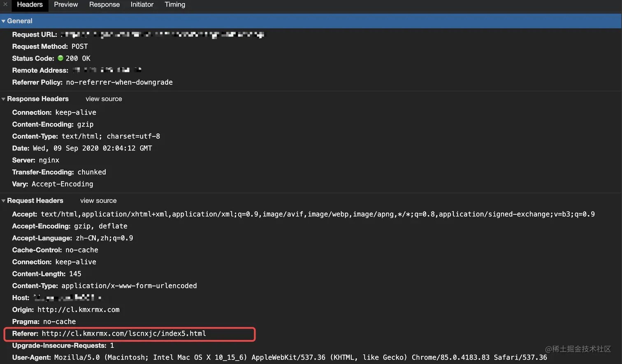Collapse the General section
This screenshot has height=364, width=622.
point(3,21)
